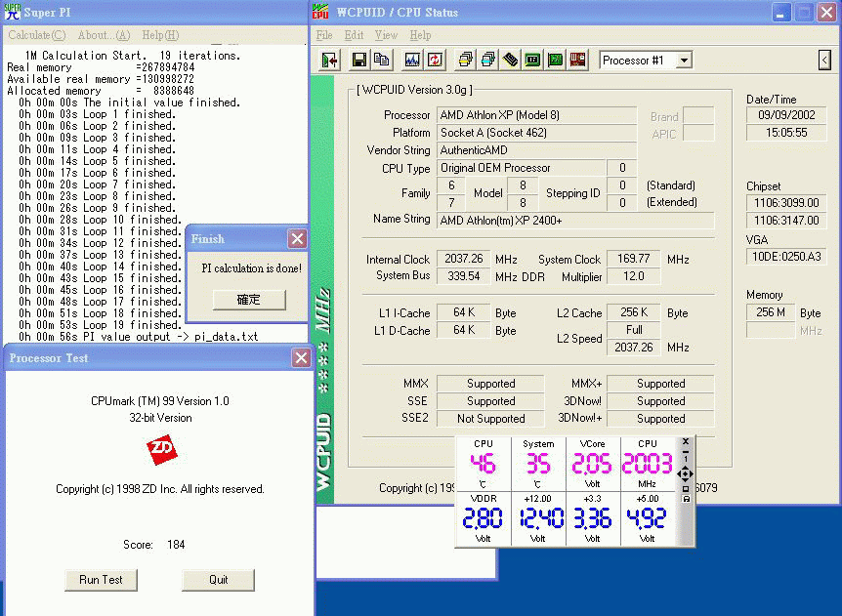Open the Help menu in WCPUID
The width and height of the screenshot is (842, 616).
click(420, 35)
